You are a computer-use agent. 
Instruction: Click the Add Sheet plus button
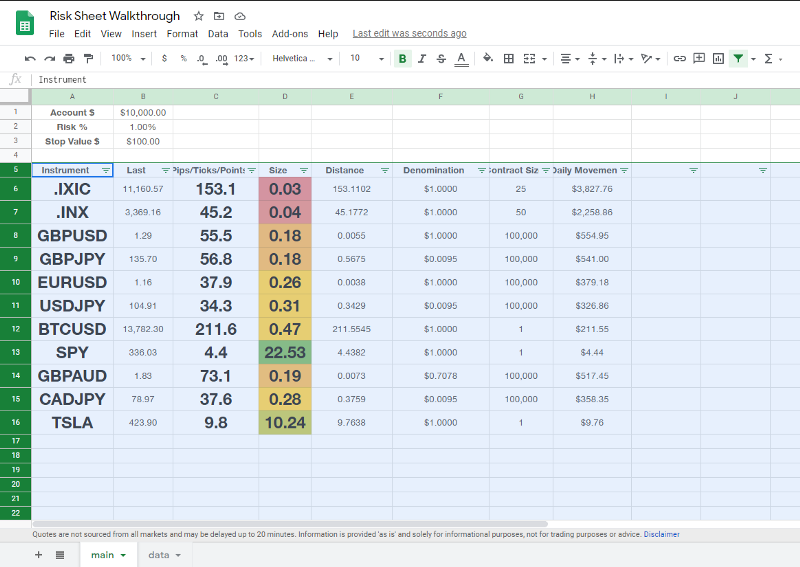coord(38,555)
